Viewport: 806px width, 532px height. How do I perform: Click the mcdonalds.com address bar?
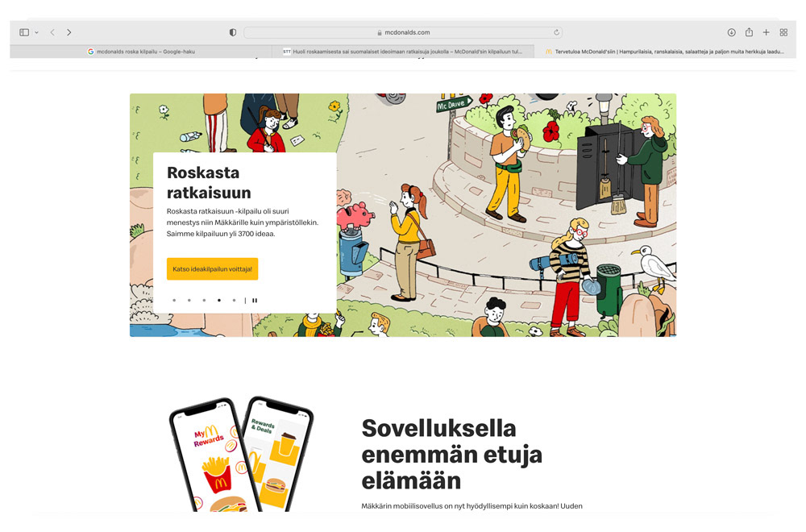[x=403, y=32]
